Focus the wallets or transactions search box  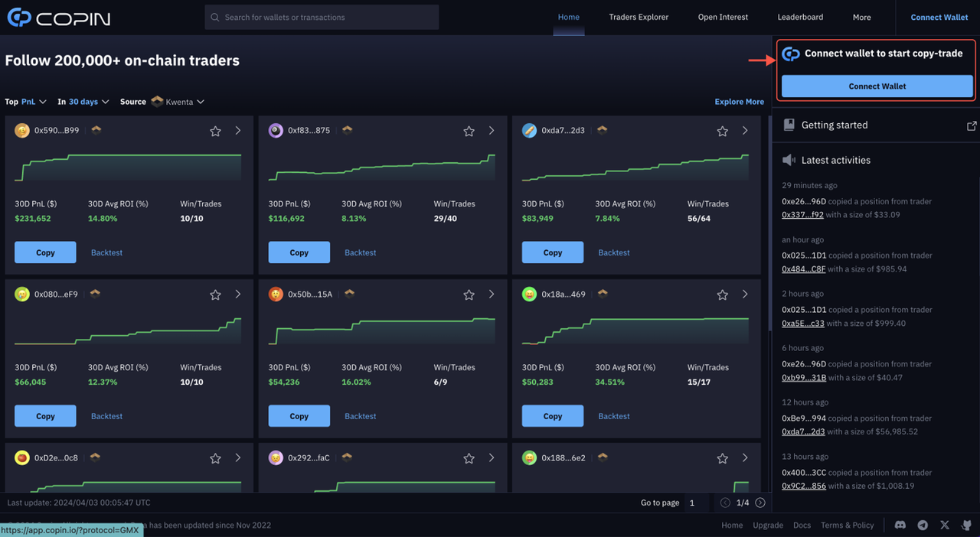(322, 17)
